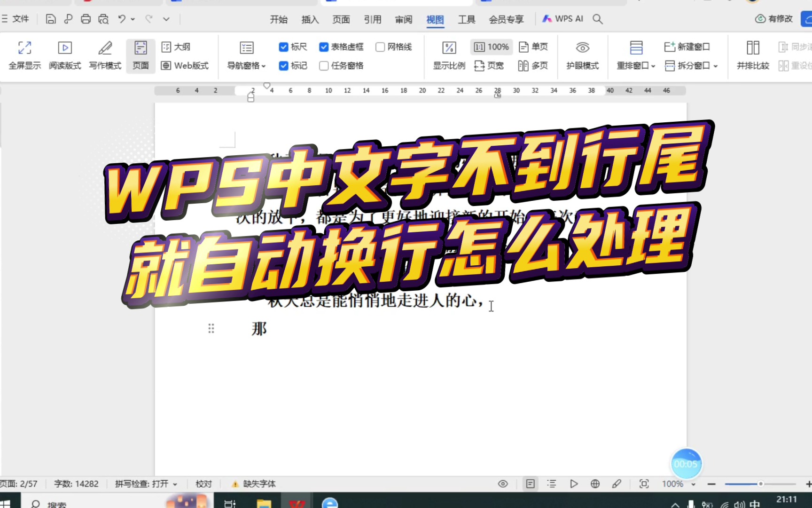Click the paragraph drag handle beside 那
812x508 pixels.
211,328
